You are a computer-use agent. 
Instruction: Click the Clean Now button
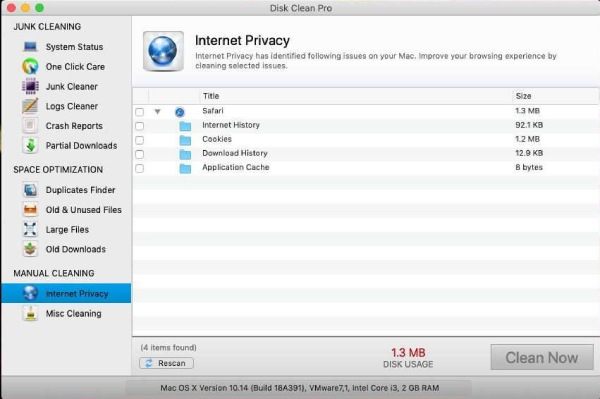[x=542, y=357]
